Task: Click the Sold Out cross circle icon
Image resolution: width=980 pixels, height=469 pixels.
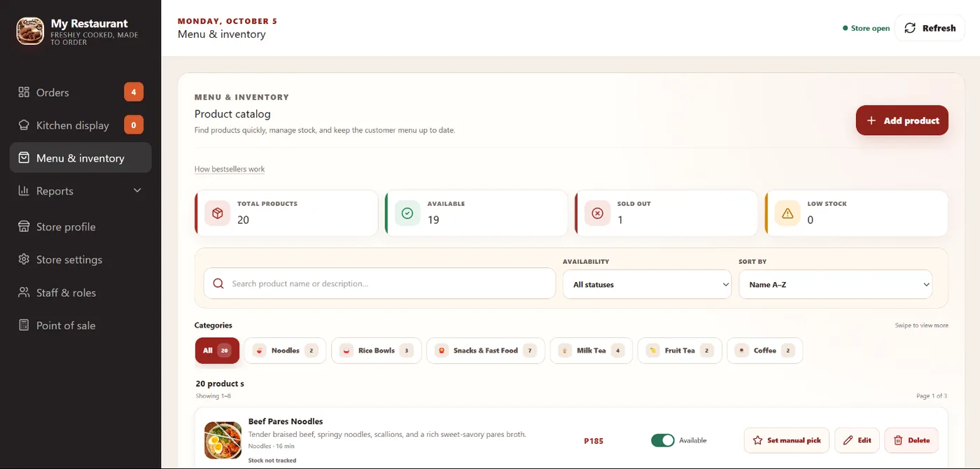Action: tap(597, 213)
